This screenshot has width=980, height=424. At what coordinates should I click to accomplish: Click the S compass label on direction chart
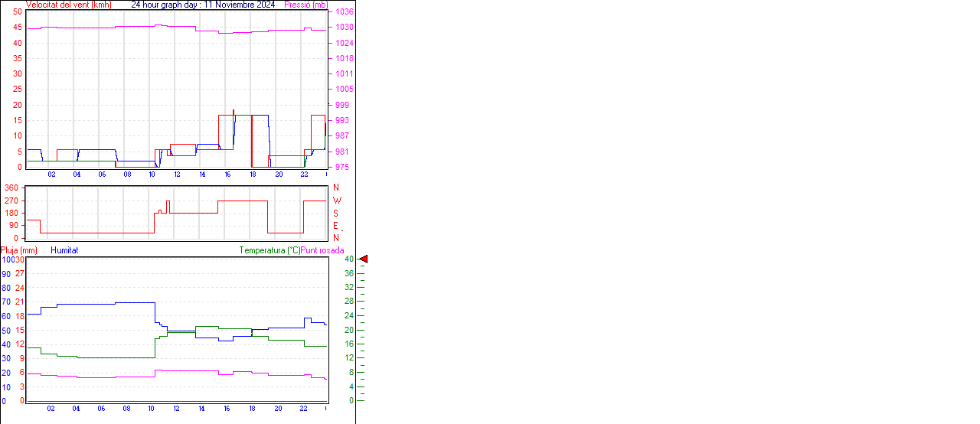point(335,214)
